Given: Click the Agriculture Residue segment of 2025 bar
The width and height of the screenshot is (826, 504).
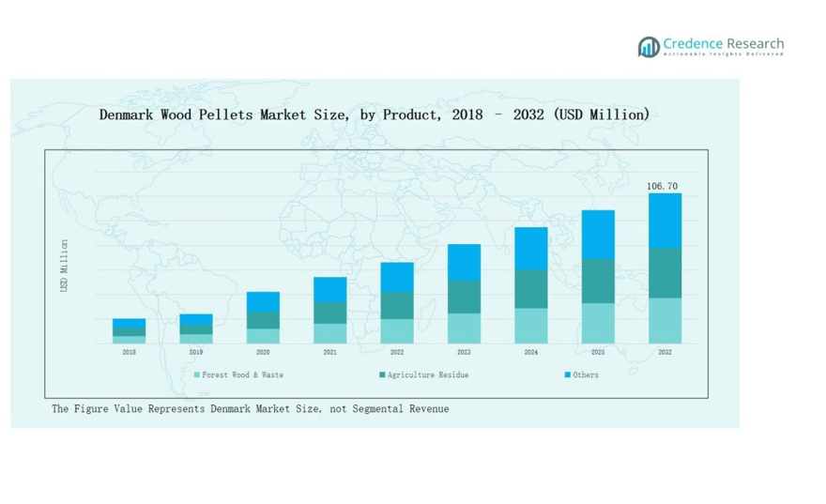Looking at the screenshot, I should click(598, 281).
